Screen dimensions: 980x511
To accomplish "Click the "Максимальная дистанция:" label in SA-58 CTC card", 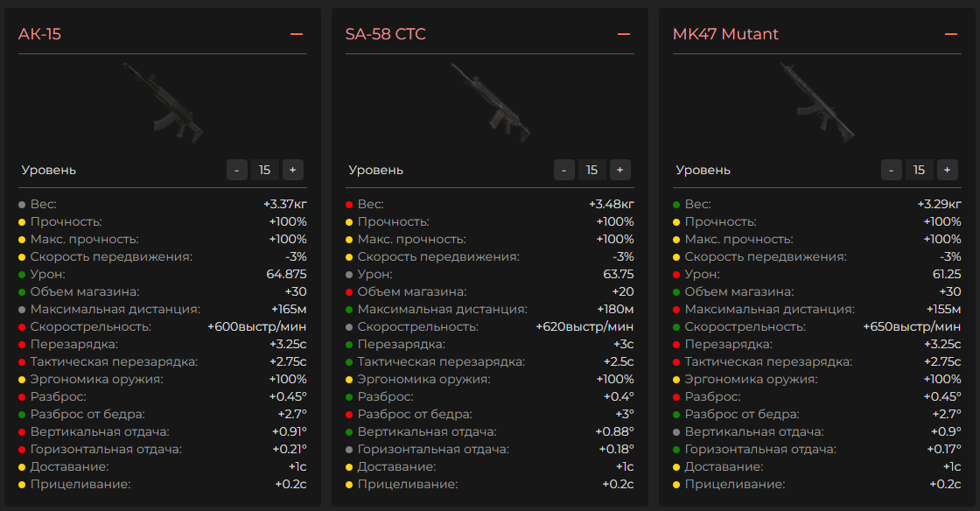I will point(443,309).
